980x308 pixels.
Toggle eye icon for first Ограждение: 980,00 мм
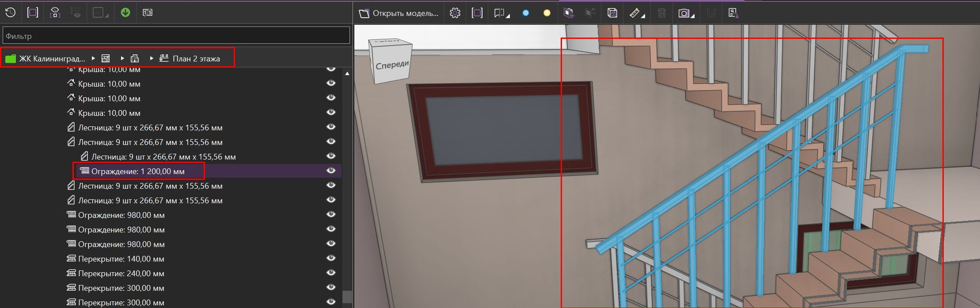pos(331,215)
